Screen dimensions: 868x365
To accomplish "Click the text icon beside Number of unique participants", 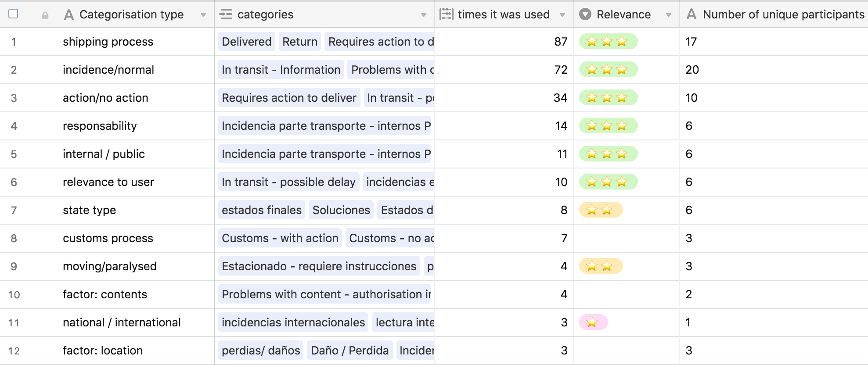I will [x=691, y=14].
